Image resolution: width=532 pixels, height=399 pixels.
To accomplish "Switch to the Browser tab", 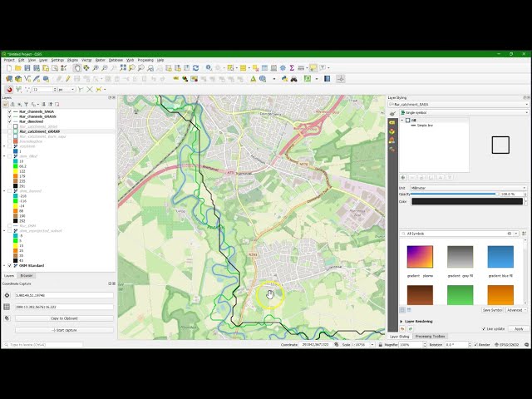I will [27, 276].
